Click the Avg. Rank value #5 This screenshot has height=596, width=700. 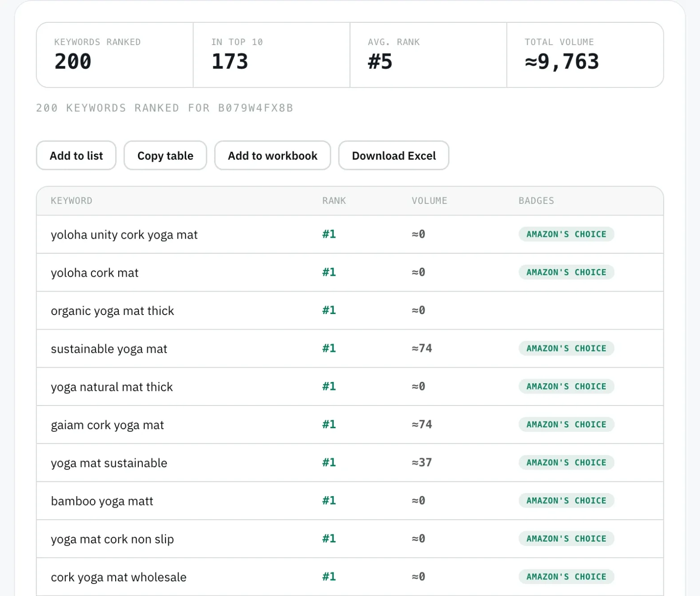pyautogui.click(x=380, y=62)
